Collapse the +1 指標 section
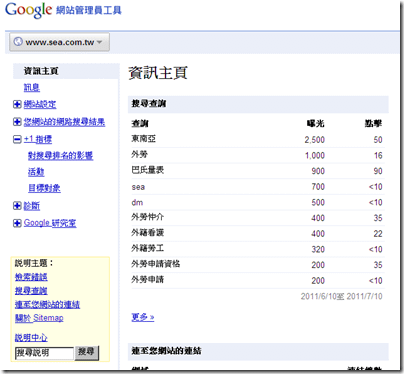The height and width of the screenshot is (374, 404). point(17,139)
